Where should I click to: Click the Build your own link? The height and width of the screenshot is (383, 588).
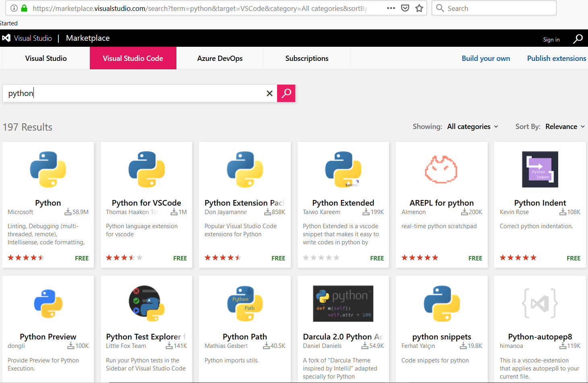[486, 58]
